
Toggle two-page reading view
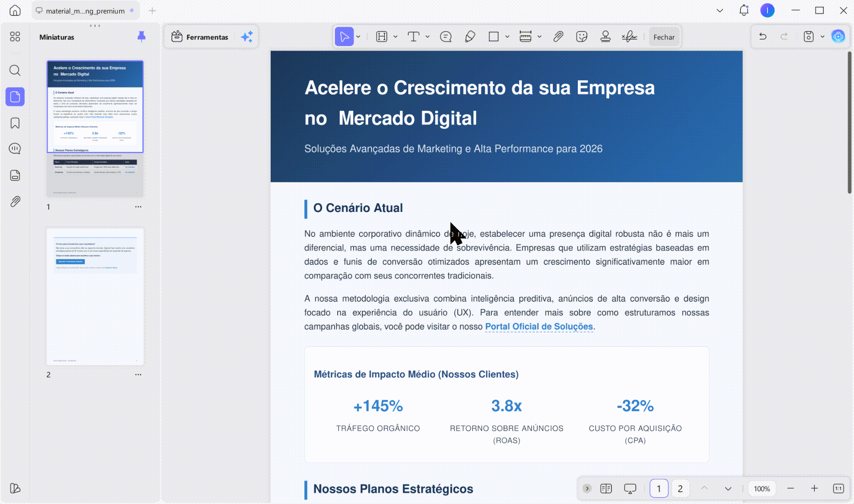click(606, 489)
